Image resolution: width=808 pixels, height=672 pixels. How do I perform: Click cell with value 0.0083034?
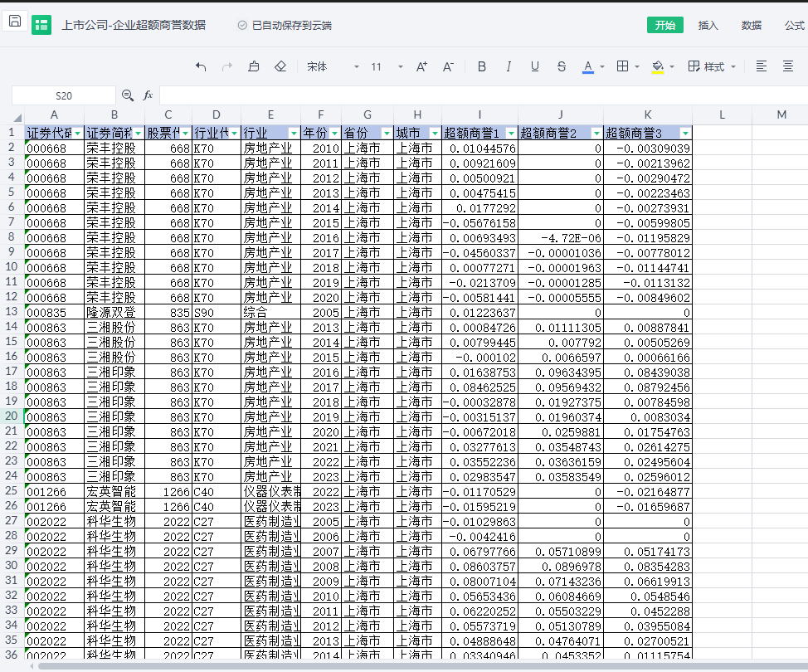(x=648, y=417)
